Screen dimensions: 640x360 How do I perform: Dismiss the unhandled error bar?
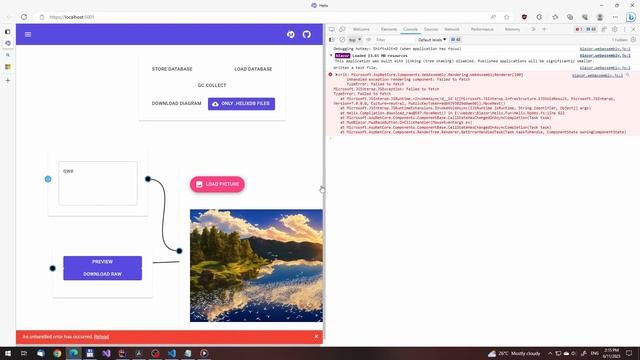coord(316,336)
